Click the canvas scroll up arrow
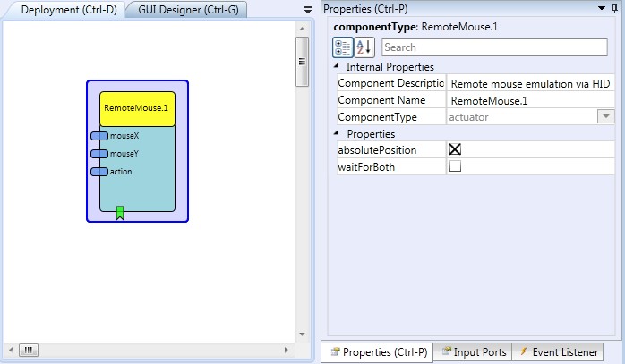This screenshot has width=625, height=364. click(x=302, y=29)
